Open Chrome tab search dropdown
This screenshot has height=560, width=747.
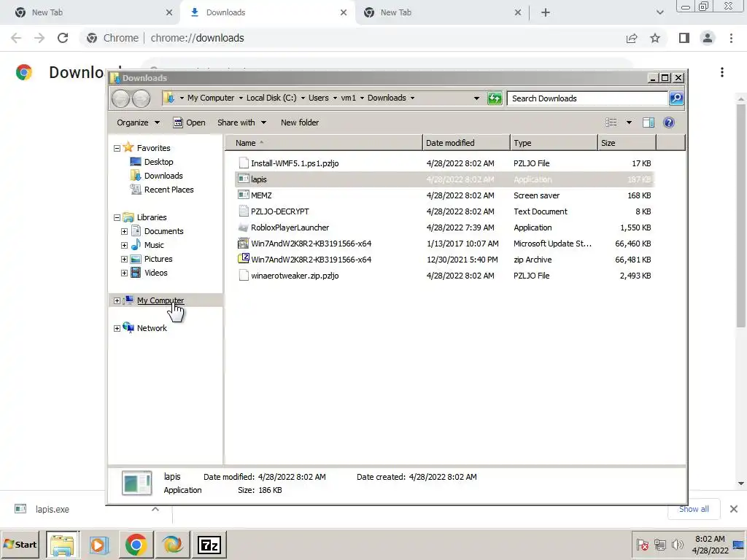click(x=659, y=12)
